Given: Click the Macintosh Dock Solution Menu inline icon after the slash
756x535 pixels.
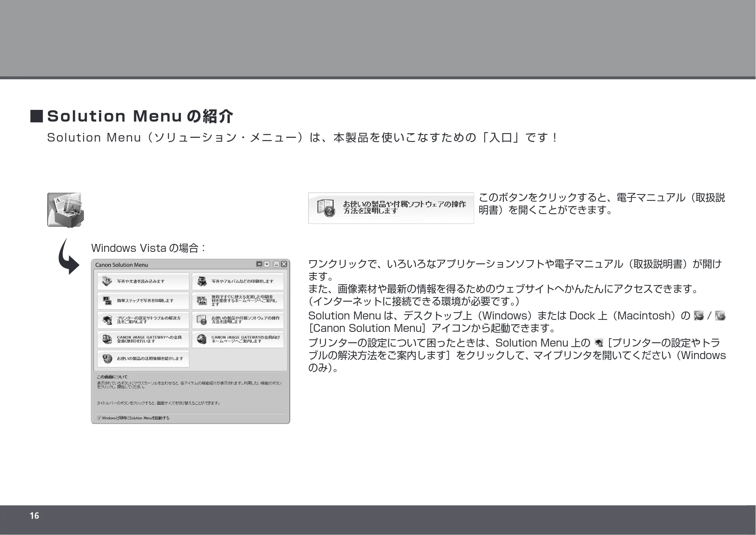Looking at the screenshot, I should click(720, 316).
